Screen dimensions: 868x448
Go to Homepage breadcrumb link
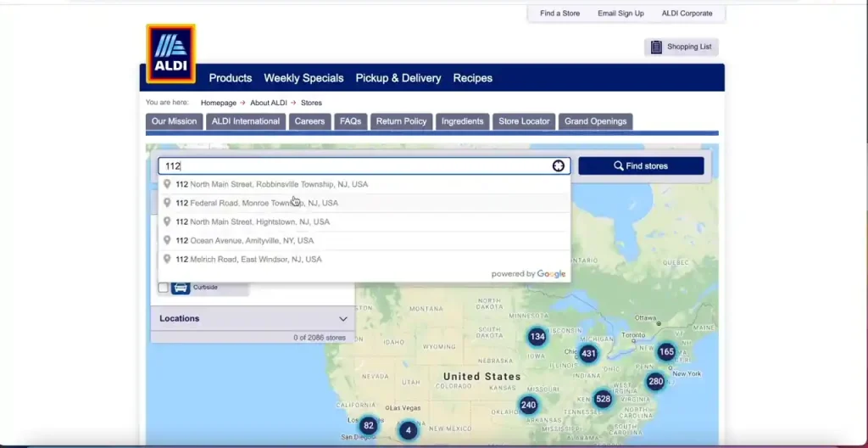coord(218,103)
